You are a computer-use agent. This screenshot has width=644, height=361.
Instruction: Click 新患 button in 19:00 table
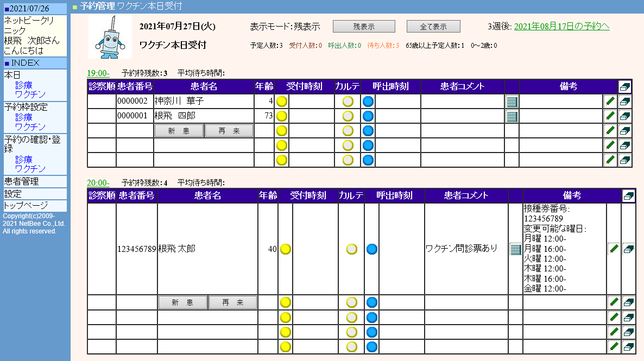point(179,131)
